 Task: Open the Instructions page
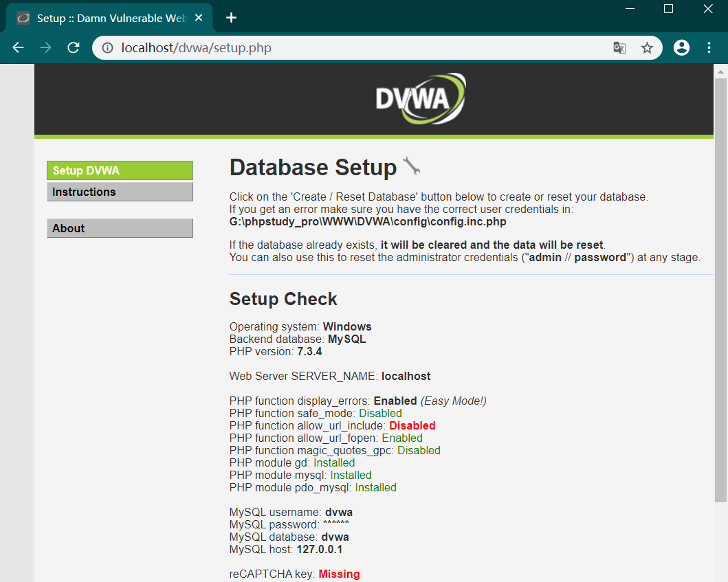pos(120,192)
